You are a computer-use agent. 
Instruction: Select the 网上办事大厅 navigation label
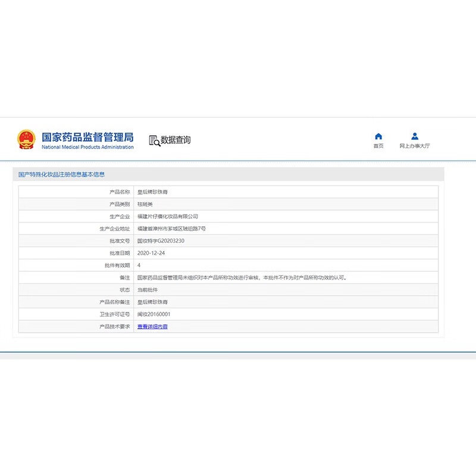414,145
